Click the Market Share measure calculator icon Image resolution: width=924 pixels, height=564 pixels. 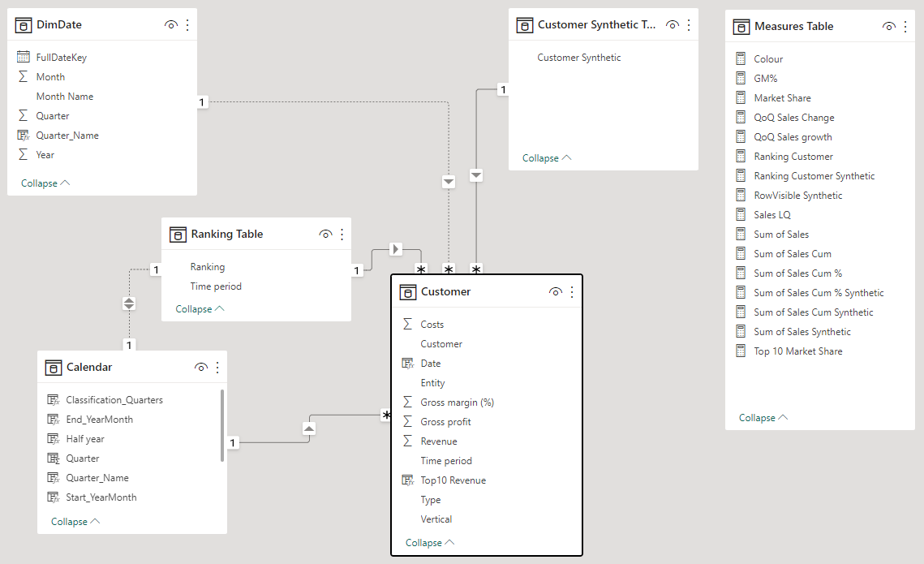pyautogui.click(x=741, y=97)
